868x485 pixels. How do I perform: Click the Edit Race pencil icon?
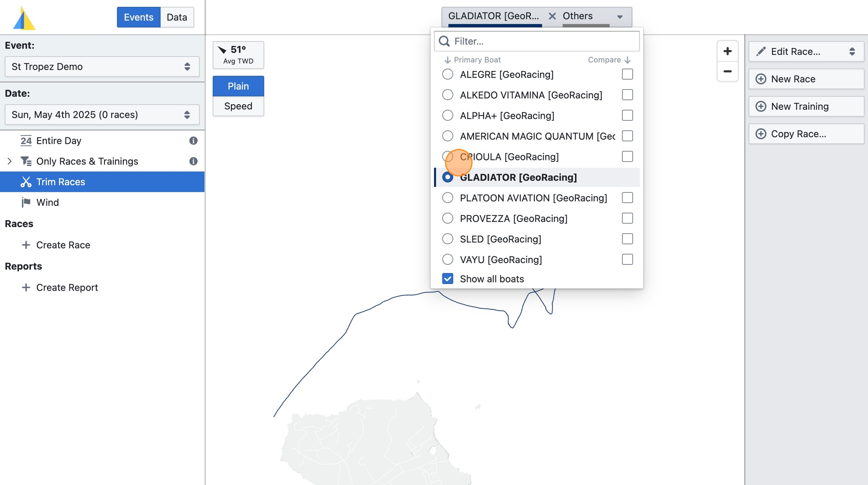[x=761, y=52]
